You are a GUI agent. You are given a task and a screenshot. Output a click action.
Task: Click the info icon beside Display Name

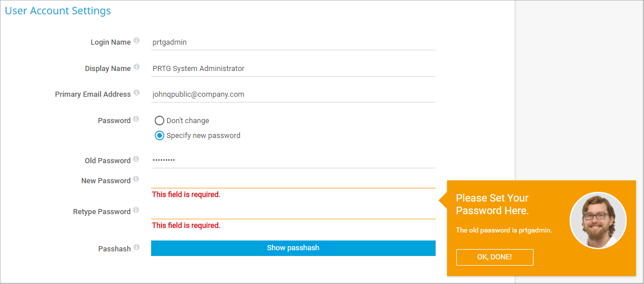point(136,68)
